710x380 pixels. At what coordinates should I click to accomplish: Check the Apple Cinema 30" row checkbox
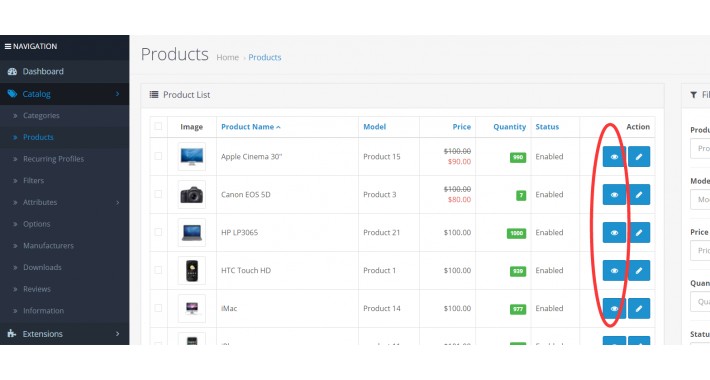point(158,156)
